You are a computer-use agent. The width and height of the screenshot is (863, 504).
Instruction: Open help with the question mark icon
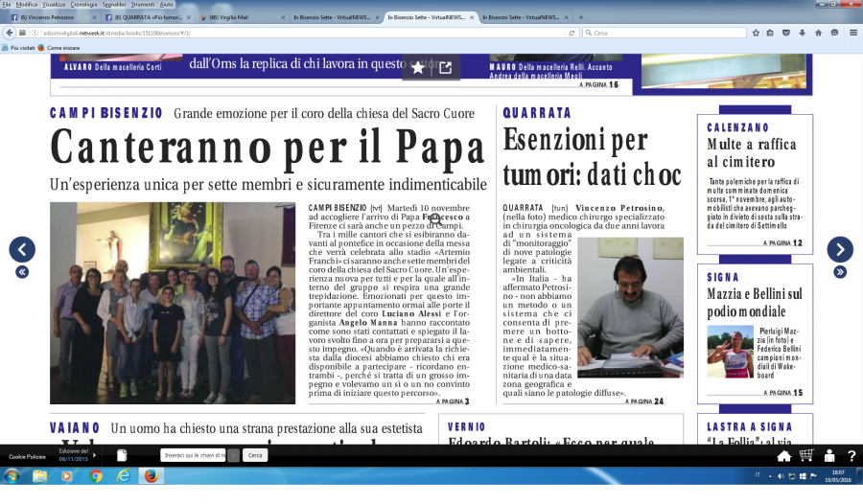[x=851, y=455]
